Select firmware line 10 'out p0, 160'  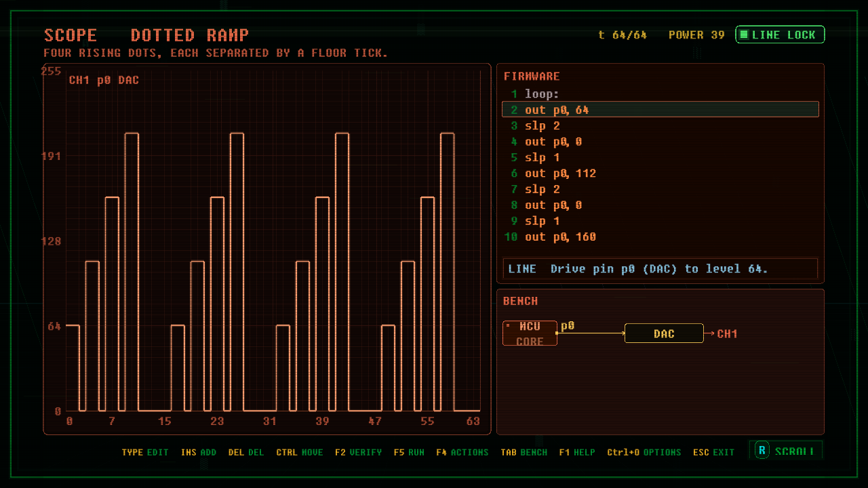pyautogui.click(x=660, y=237)
